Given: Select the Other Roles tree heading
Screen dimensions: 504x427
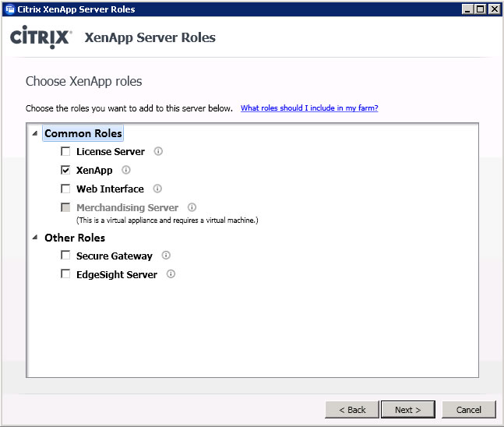Looking at the screenshot, I should 75,238.
